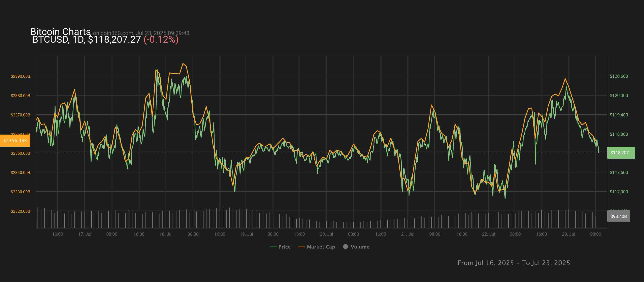The width and height of the screenshot is (644, 282).
Task: Click the (-0.12%) change percentage
Action: pos(161,39)
